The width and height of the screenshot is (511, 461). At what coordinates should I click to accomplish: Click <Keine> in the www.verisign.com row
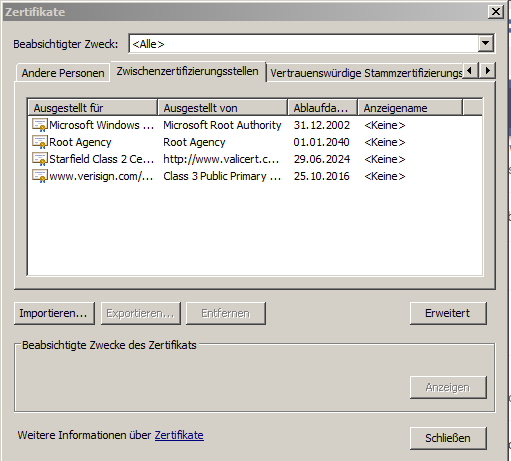click(x=385, y=176)
